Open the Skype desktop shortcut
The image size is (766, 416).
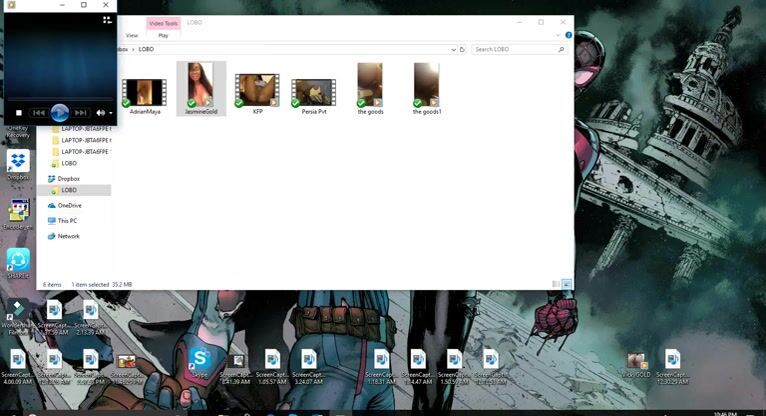(x=199, y=359)
